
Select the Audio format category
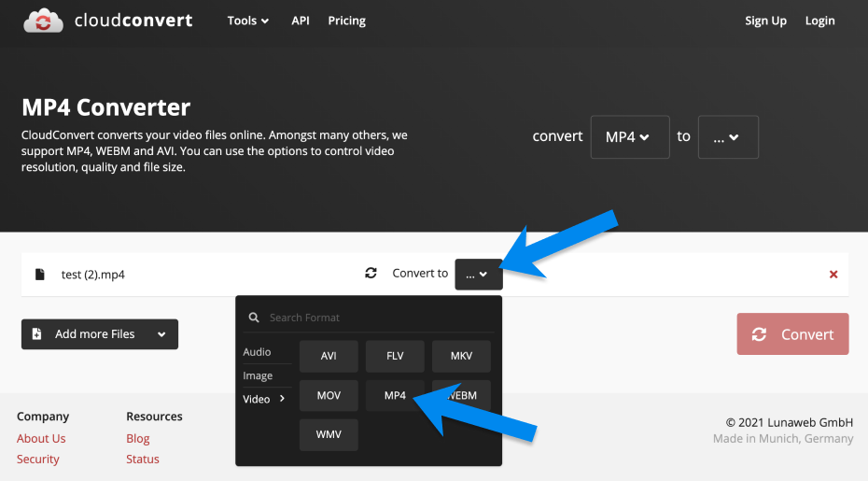[x=257, y=352]
